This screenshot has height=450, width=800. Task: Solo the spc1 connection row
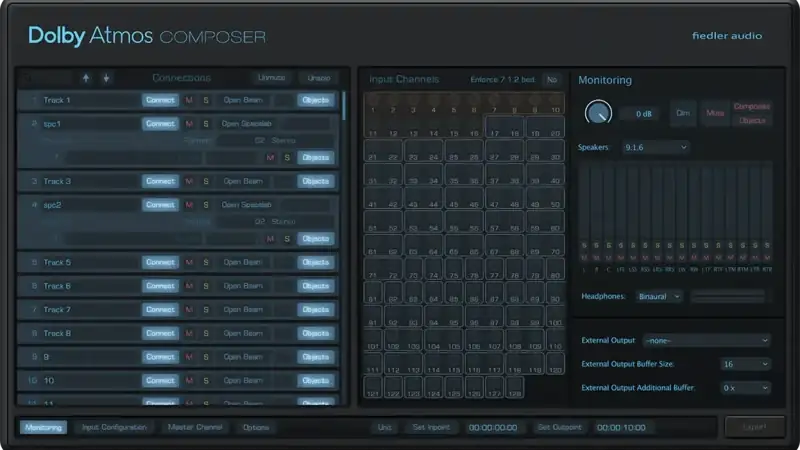(x=206, y=123)
